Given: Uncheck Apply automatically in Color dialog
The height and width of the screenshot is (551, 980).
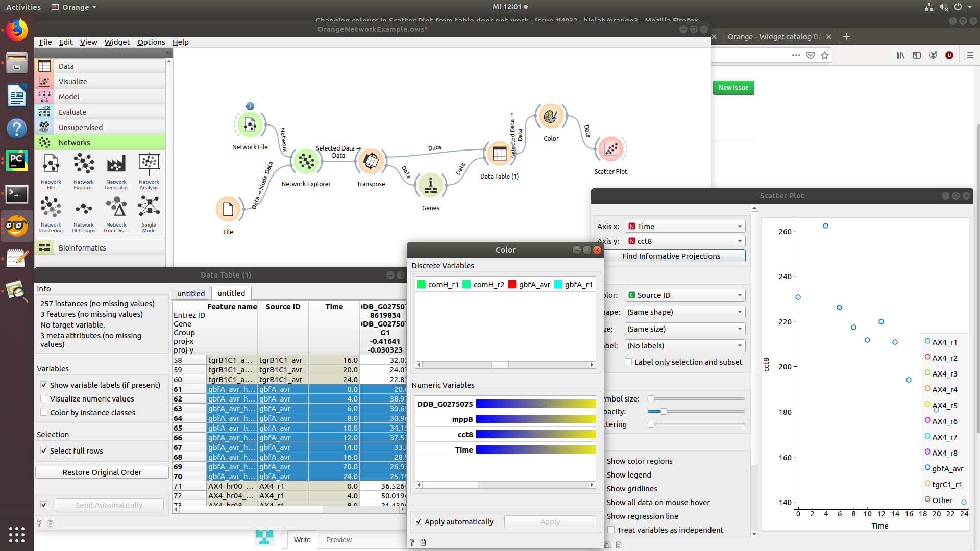Looking at the screenshot, I should click(x=419, y=522).
